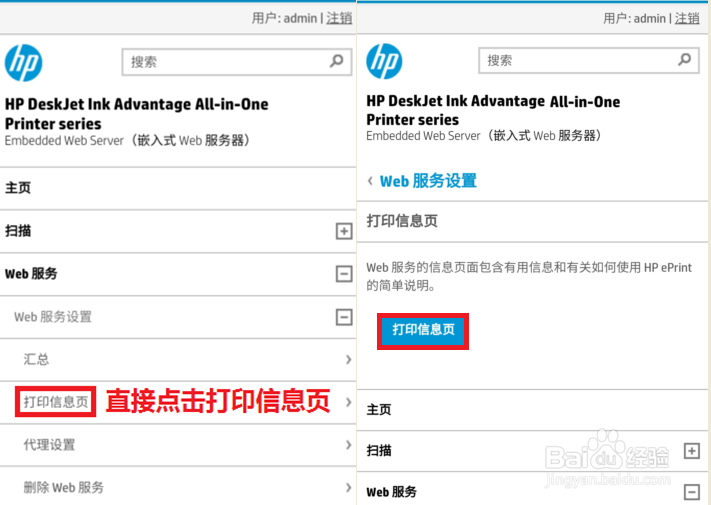Screen dimensions: 711x505
Task: Click Embedded Web Server subtitle in right panel
Action: (484, 136)
